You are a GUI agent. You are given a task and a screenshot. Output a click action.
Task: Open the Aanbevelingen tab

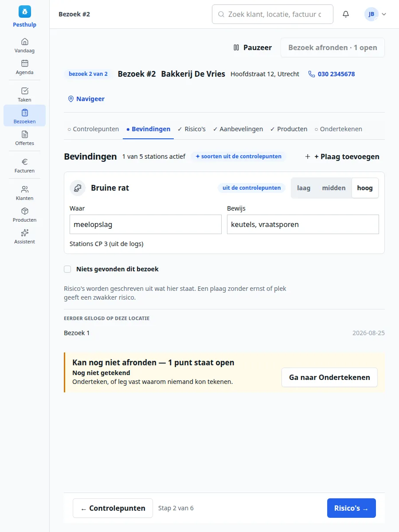click(x=238, y=129)
